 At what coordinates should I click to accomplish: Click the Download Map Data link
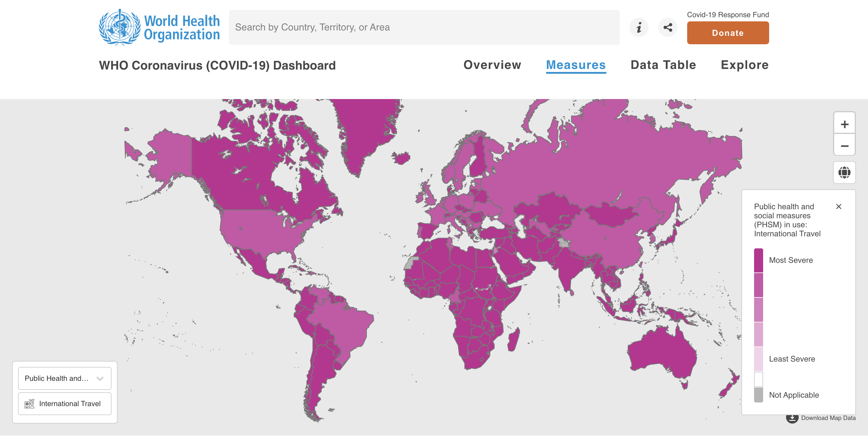[828, 418]
